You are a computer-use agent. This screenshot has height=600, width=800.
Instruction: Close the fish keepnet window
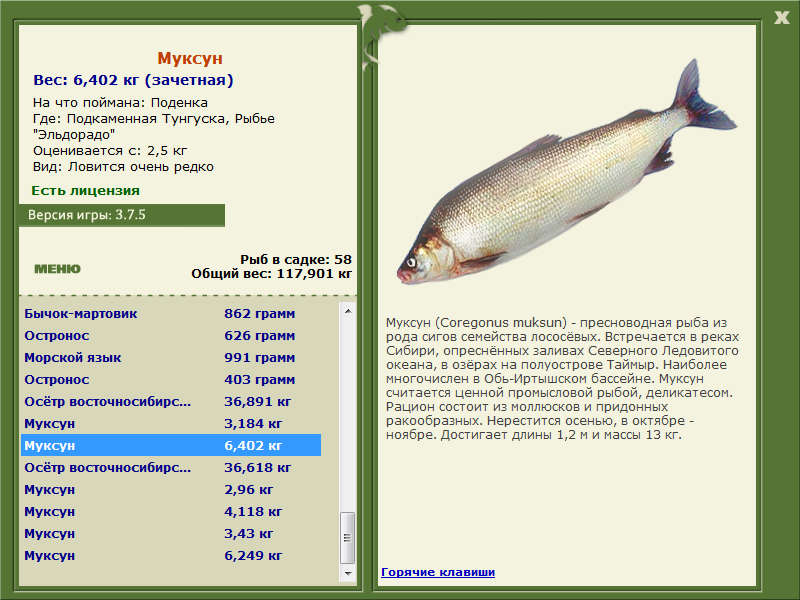pos(781,18)
